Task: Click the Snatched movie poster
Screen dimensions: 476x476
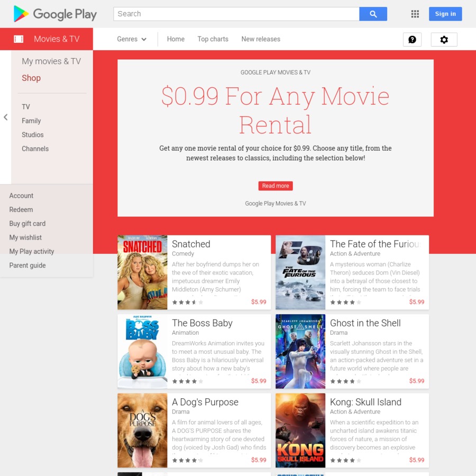Action: pyautogui.click(x=142, y=272)
